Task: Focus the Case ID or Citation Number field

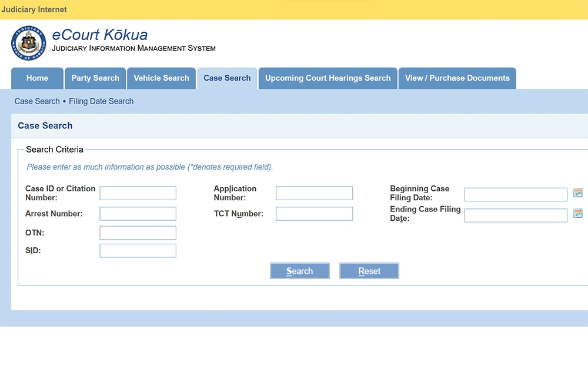Action: pos(138,193)
